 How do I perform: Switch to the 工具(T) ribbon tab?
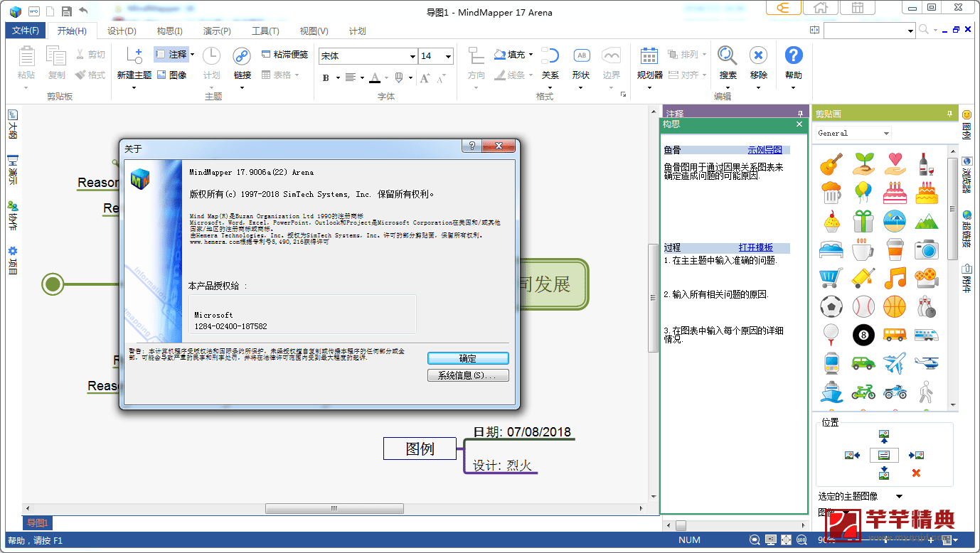(265, 31)
